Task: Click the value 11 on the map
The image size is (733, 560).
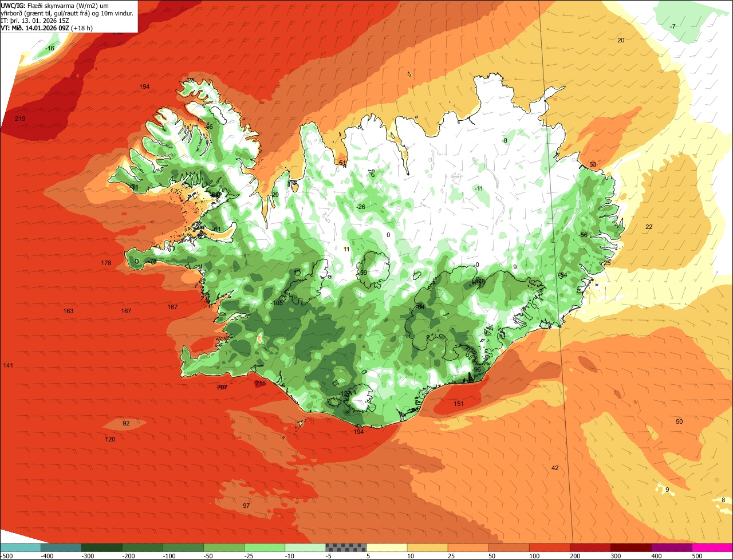Action: [346, 249]
